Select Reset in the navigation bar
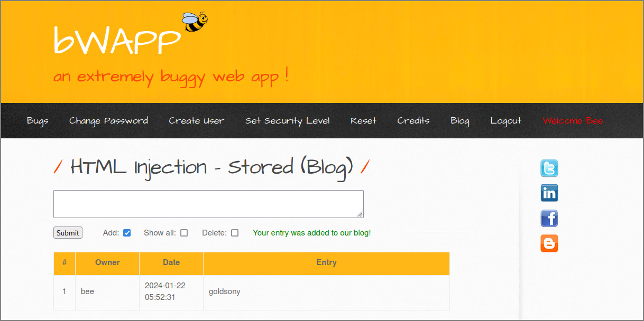644x321 pixels. 363,121
